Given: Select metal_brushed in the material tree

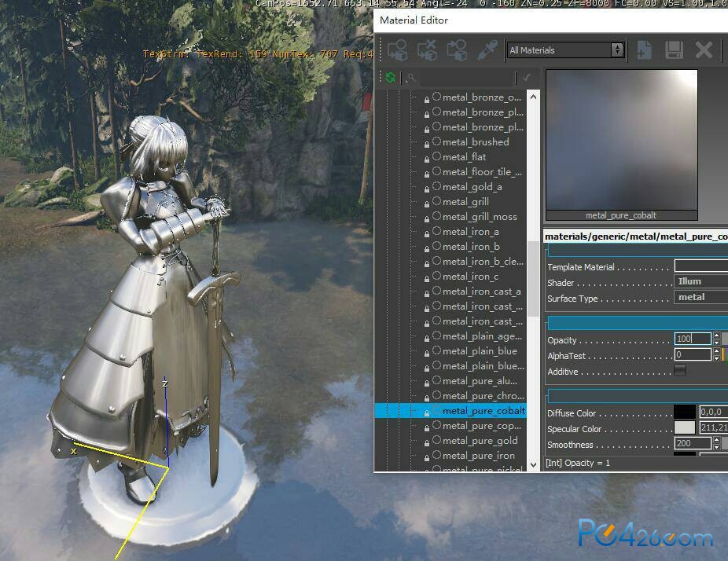Looking at the screenshot, I should pyautogui.click(x=476, y=142).
